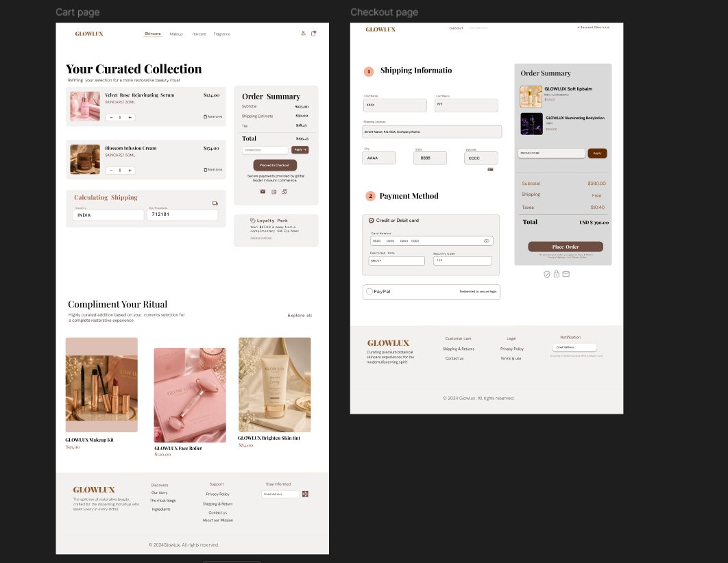
Task: Increase quantity of Blossom Infusion Cream
Action: (130, 171)
